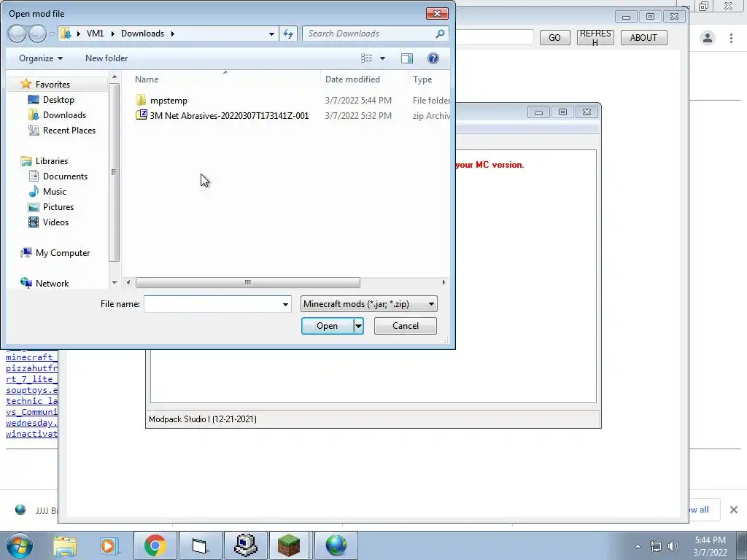
Task: Open the globe browser taskbar icon
Action: (336, 545)
